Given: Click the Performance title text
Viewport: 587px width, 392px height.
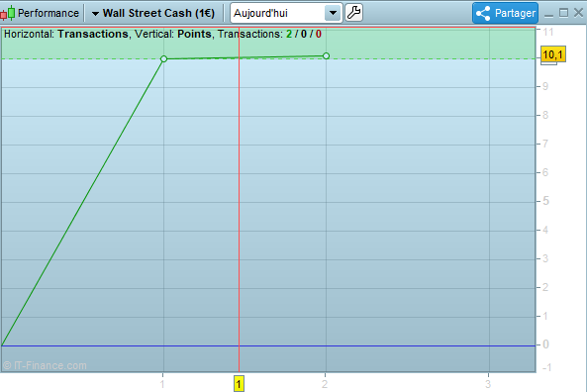Looking at the screenshot, I should 49,13.
